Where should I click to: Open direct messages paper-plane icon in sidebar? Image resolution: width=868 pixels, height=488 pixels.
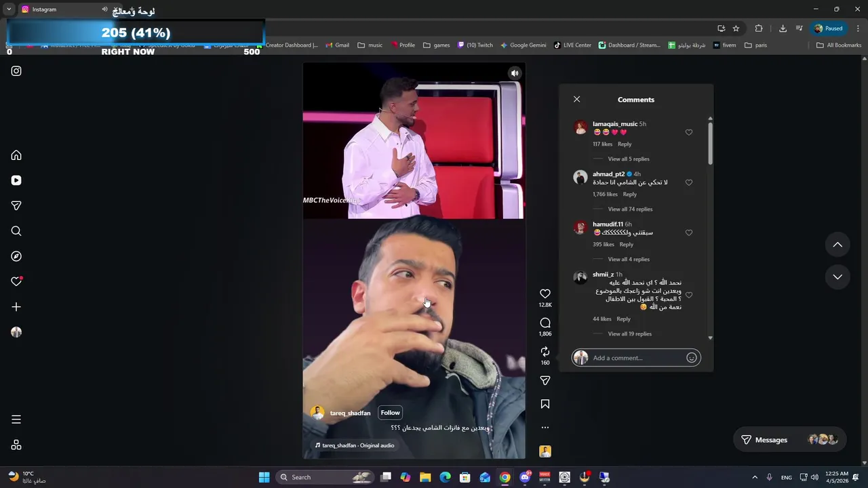pyautogui.click(x=16, y=205)
